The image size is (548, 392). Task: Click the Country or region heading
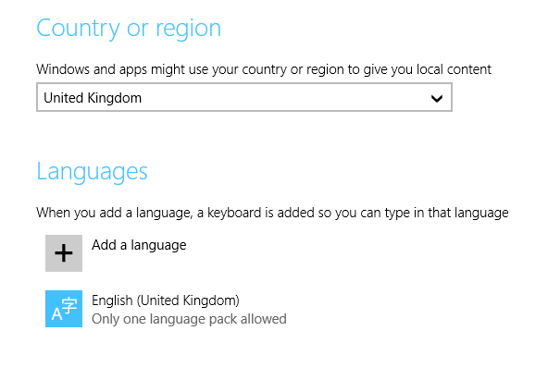[x=129, y=29]
